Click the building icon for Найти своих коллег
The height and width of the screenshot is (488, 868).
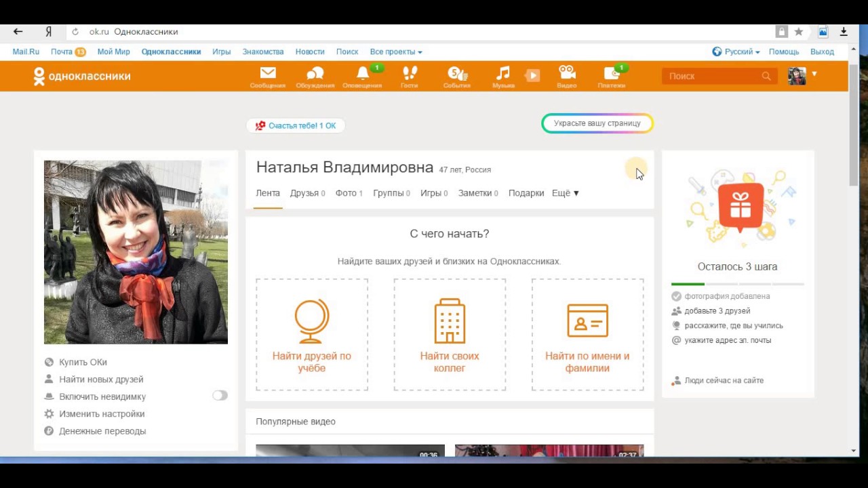click(450, 321)
